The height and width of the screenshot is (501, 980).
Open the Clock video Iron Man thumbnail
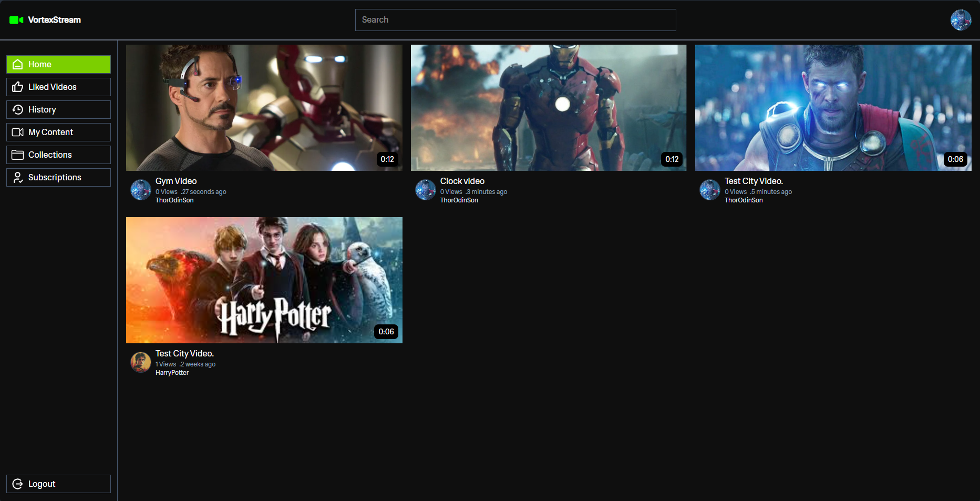(548, 108)
